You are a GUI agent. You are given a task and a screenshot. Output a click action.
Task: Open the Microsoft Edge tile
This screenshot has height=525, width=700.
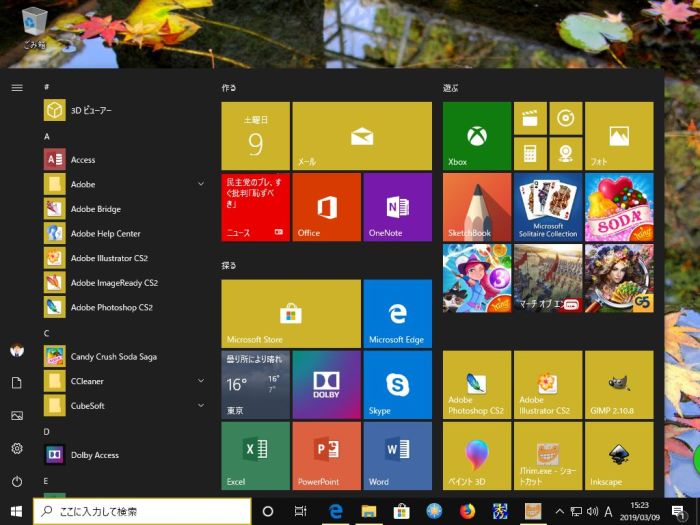point(397,313)
